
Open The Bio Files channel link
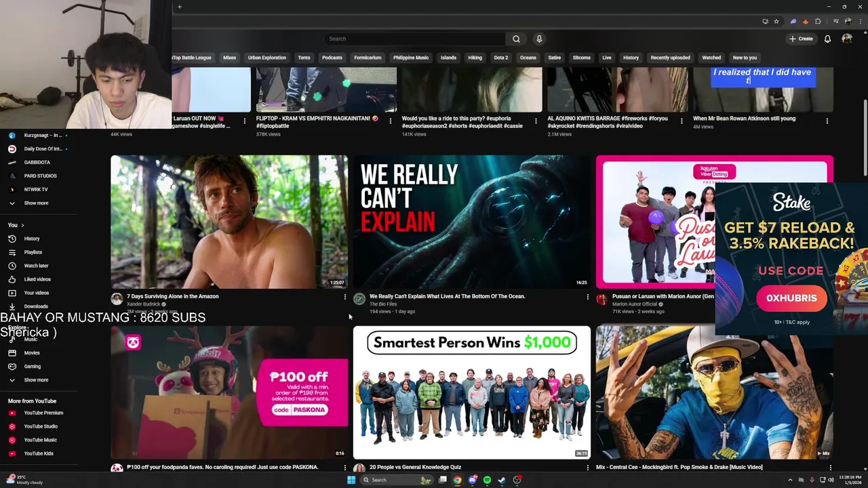[383, 304]
